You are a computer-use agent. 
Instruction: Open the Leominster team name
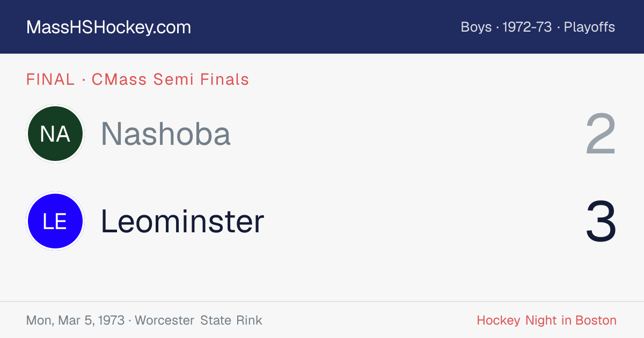click(182, 221)
